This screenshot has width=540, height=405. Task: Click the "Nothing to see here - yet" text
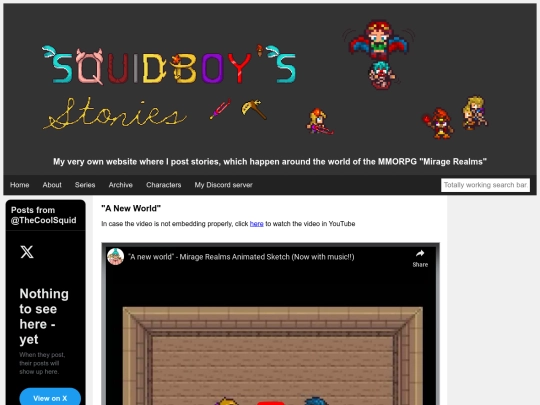pos(44,316)
